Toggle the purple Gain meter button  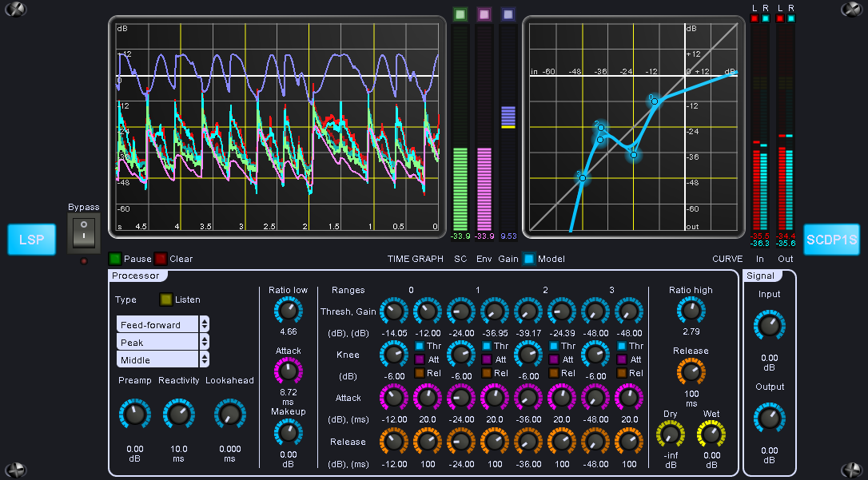pos(508,14)
